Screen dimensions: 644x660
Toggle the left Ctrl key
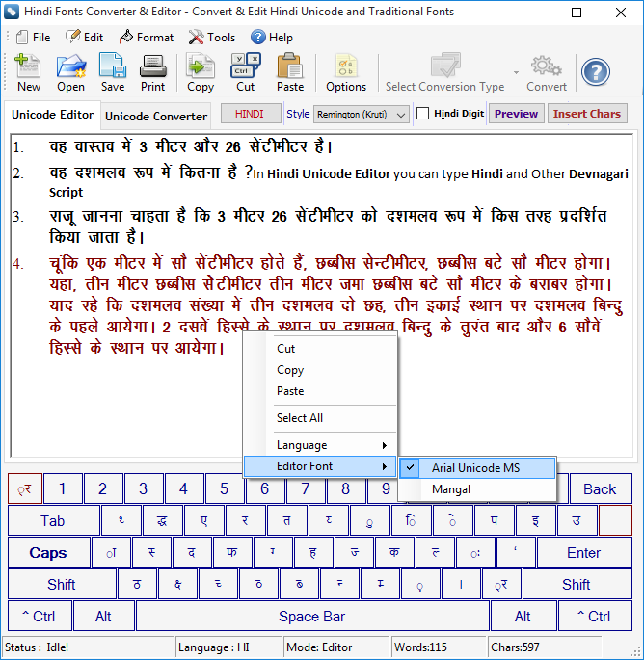tap(40, 617)
